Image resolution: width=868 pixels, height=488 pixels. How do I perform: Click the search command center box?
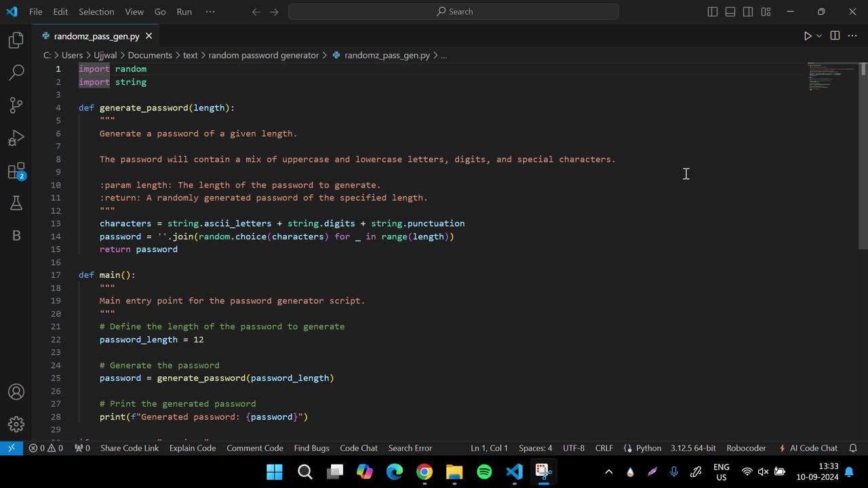tap(453, 12)
